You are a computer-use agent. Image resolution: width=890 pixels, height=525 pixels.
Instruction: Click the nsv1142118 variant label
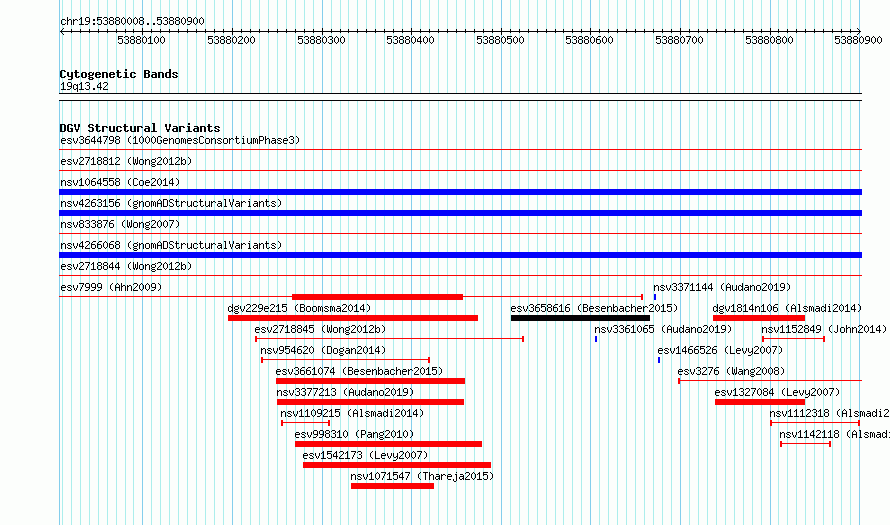coord(834,434)
